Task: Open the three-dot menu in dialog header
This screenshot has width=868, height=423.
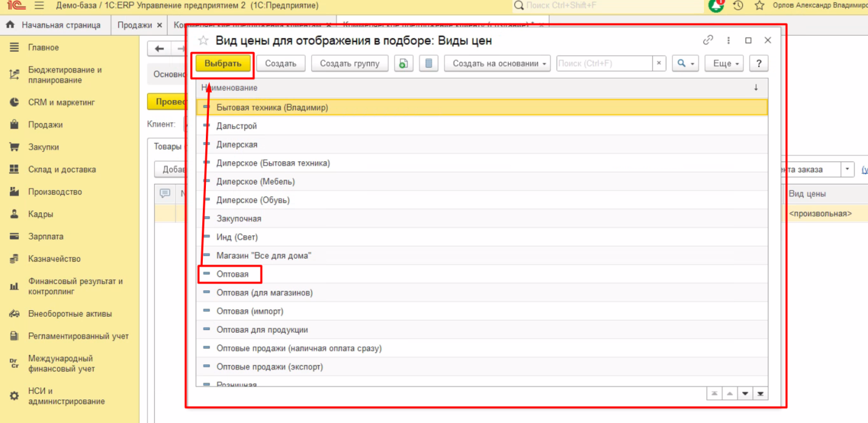Action: click(x=728, y=41)
